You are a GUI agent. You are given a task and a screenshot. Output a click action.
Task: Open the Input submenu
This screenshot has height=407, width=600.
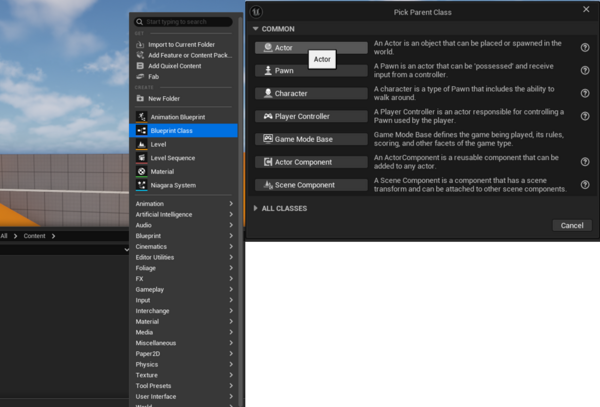[x=184, y=300]
